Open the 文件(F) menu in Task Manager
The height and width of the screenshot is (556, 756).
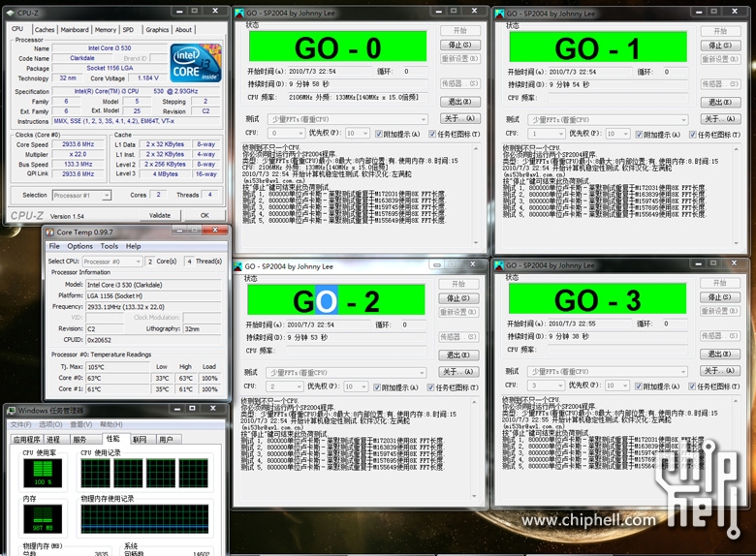(x=20, y=424)
